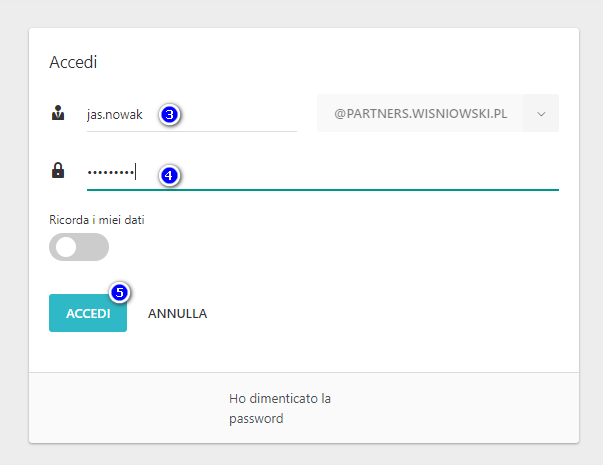Toggle the Ricorda i miei dati switch
This screenshot has height=465, width=603.
(x=78, y=247)
